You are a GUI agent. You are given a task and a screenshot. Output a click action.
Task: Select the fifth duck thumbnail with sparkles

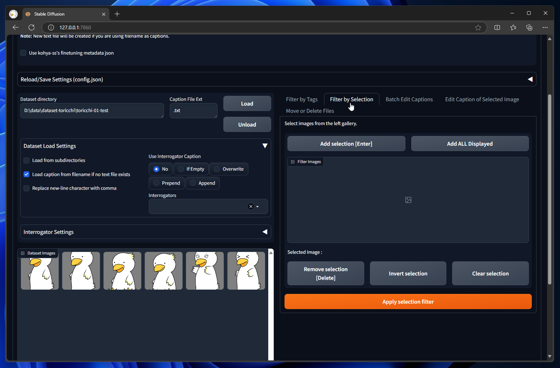[x=205, y=270]
